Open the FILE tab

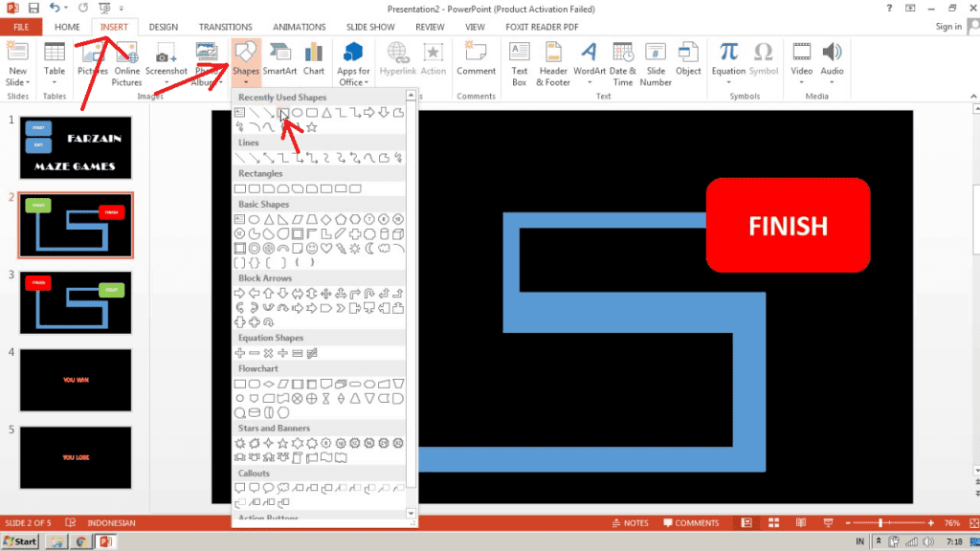click(21, 27)
